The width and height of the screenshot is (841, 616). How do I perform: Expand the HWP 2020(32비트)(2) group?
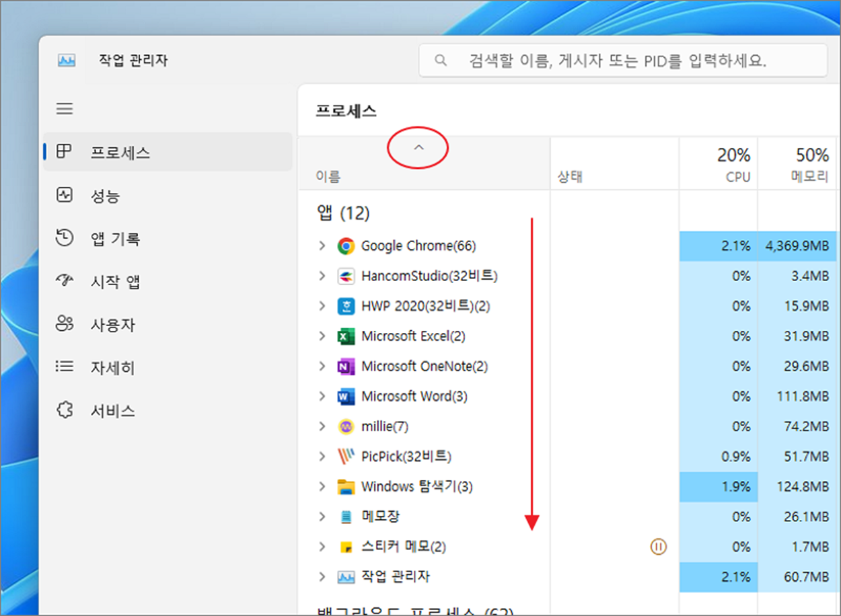(322, 306)
